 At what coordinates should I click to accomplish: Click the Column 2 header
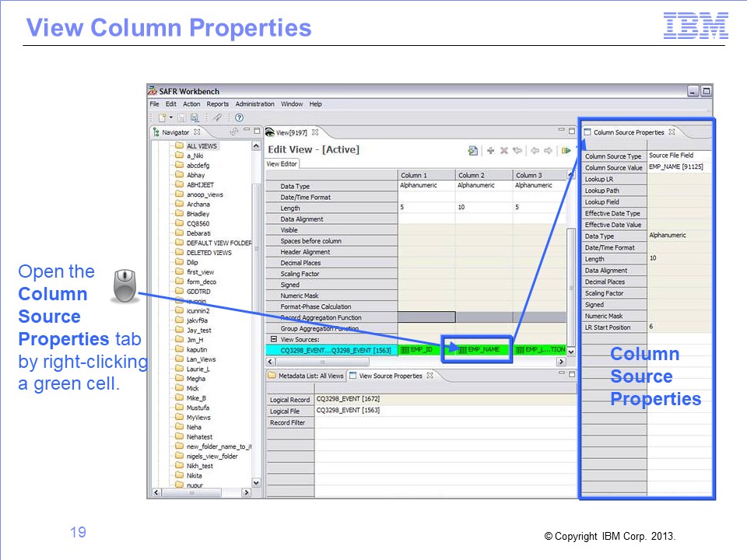484,175
